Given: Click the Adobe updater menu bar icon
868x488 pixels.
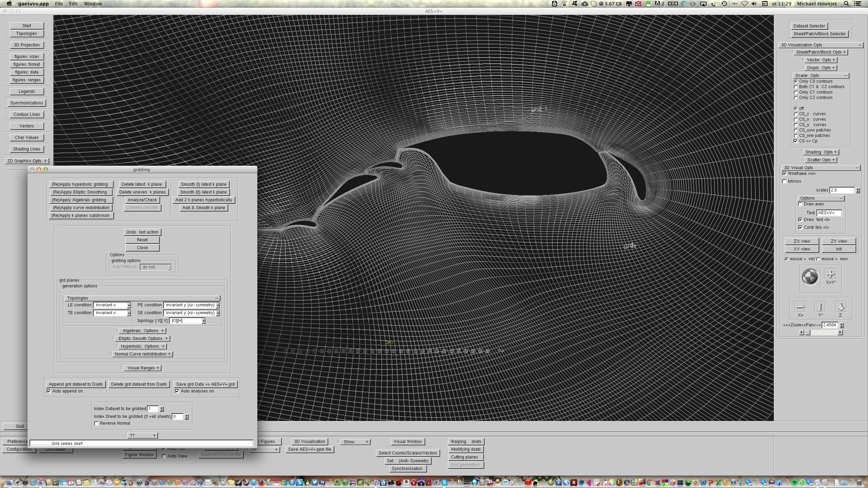Looking at the screenshot, I should (x=659, y=4).
